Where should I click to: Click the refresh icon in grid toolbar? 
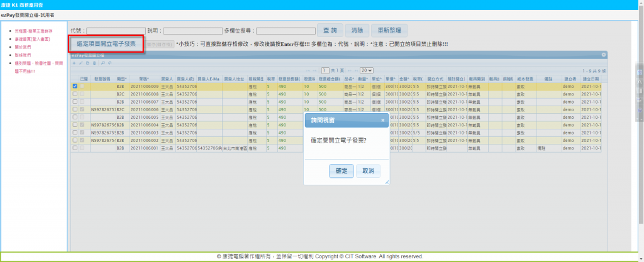point(109,63)
